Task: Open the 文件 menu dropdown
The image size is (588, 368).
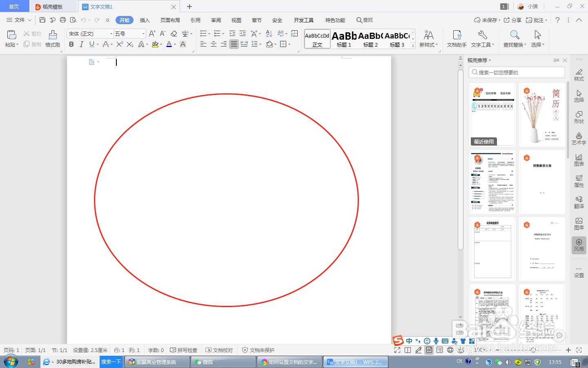Action: tap(19, 20)
